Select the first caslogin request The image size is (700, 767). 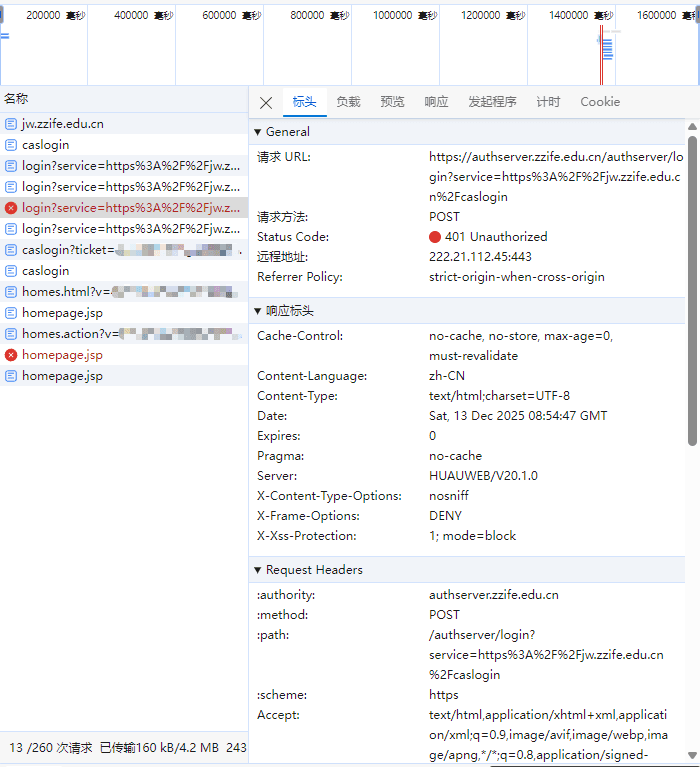(46, 145)
